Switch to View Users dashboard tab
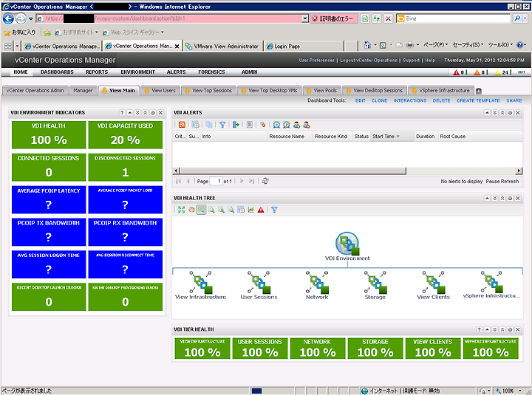532x395 pixels. coord(160,91)
